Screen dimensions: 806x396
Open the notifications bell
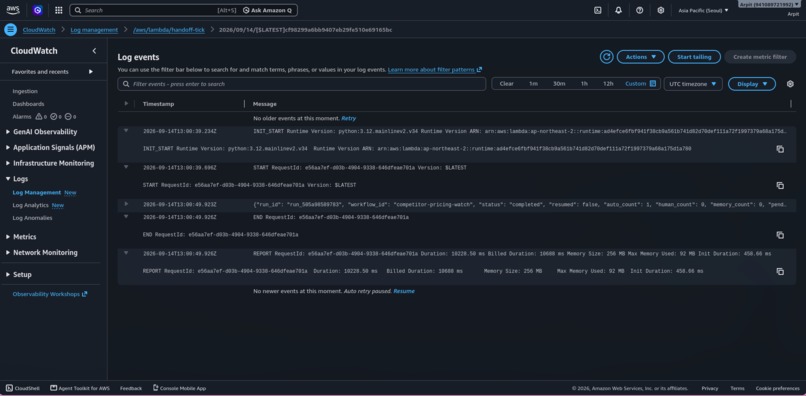click(618, 10)
